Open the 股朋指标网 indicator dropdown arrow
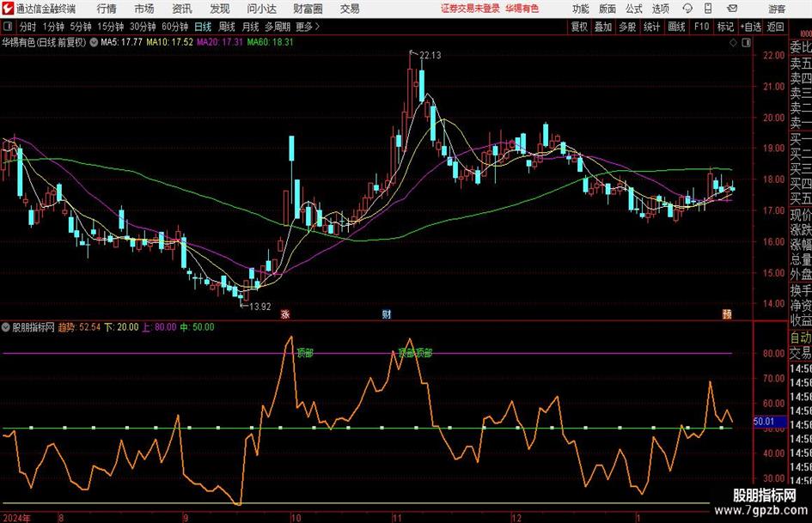Image resolution: width=812 pixels, height=523 pixels. click(6, 326)
